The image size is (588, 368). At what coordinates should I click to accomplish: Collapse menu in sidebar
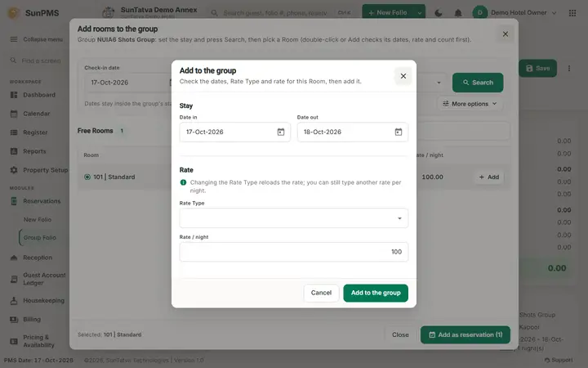pos(37,39)
